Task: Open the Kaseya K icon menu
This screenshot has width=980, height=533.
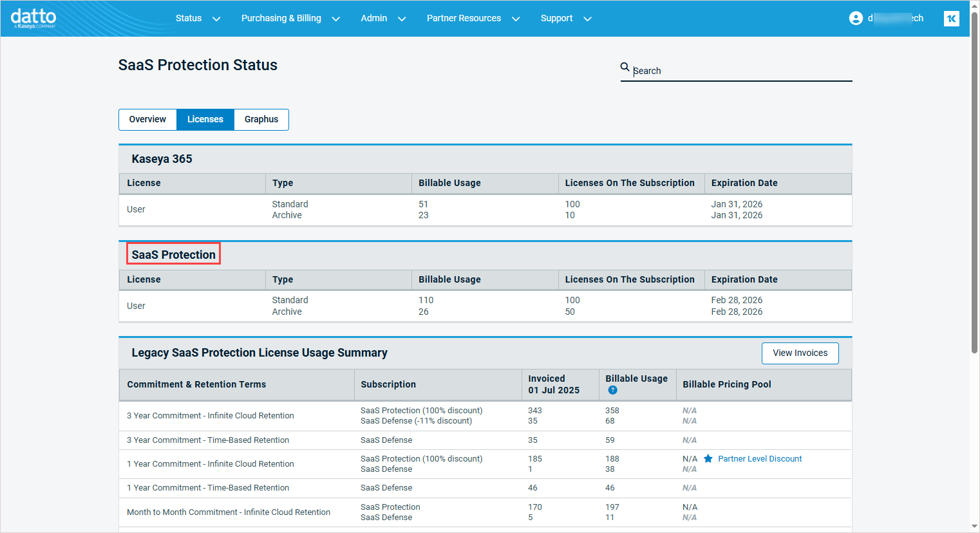Action: point(951,19)
